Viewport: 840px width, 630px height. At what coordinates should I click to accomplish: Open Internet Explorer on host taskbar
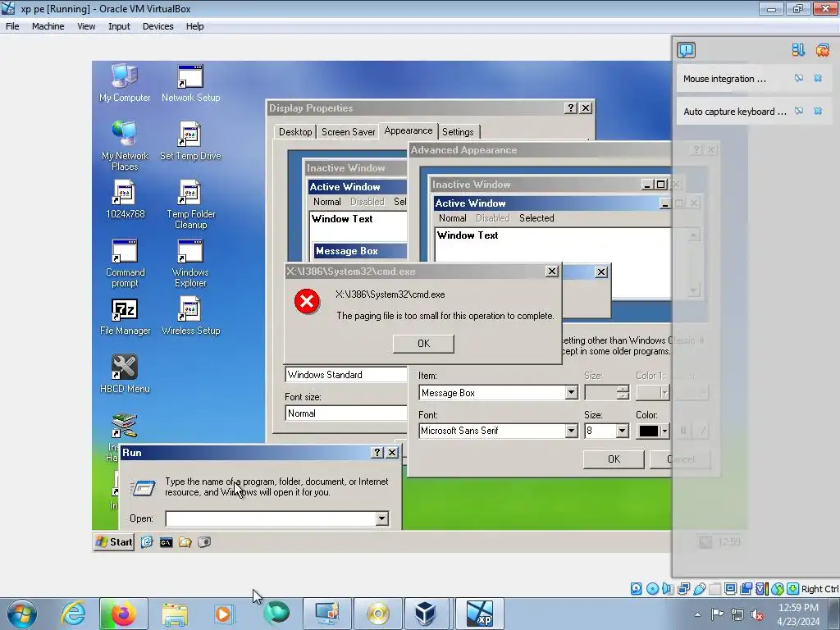coord(73,614)
